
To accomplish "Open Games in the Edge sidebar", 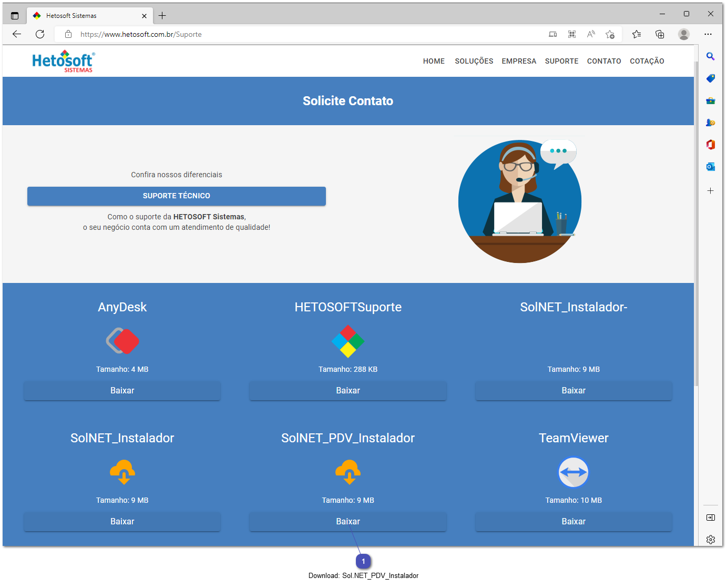I will click(x=710, y=123).
